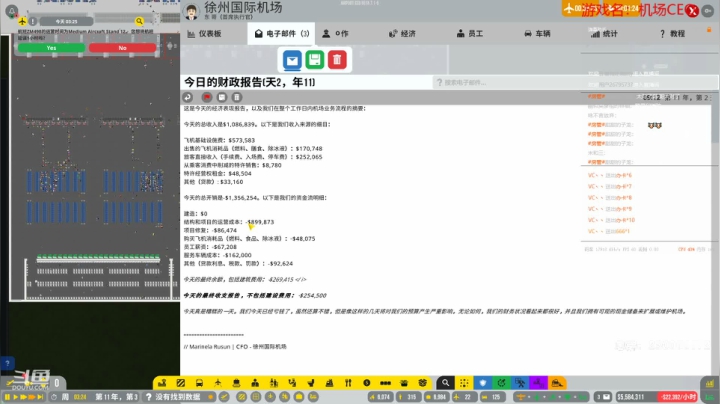720x404 pixels.
Task: Close the panel with red X button
Action: 692,11
